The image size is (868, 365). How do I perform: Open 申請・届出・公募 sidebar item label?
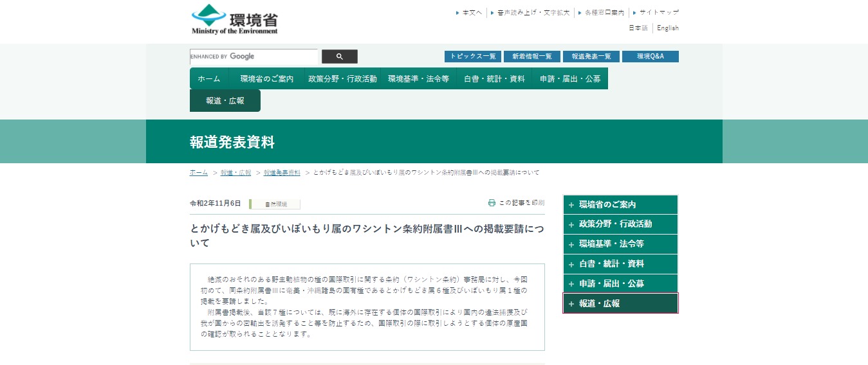point(611,284)
